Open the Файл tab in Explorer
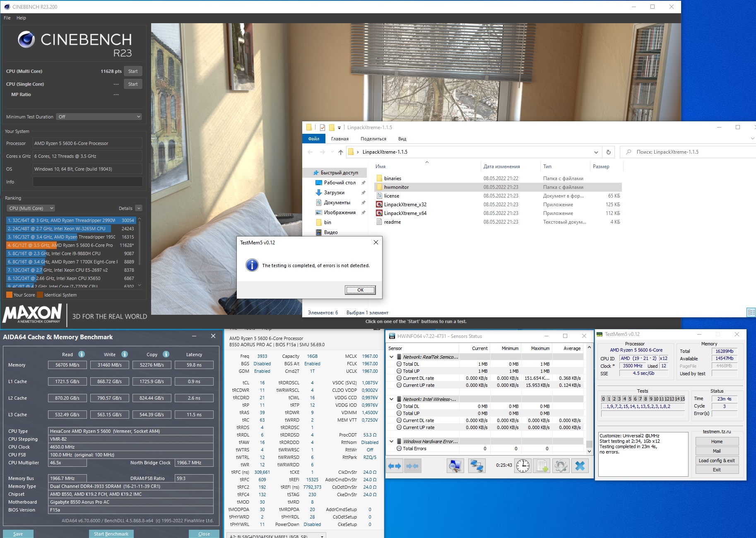Screen dimensions: 756x538 (x=313, y=139)
